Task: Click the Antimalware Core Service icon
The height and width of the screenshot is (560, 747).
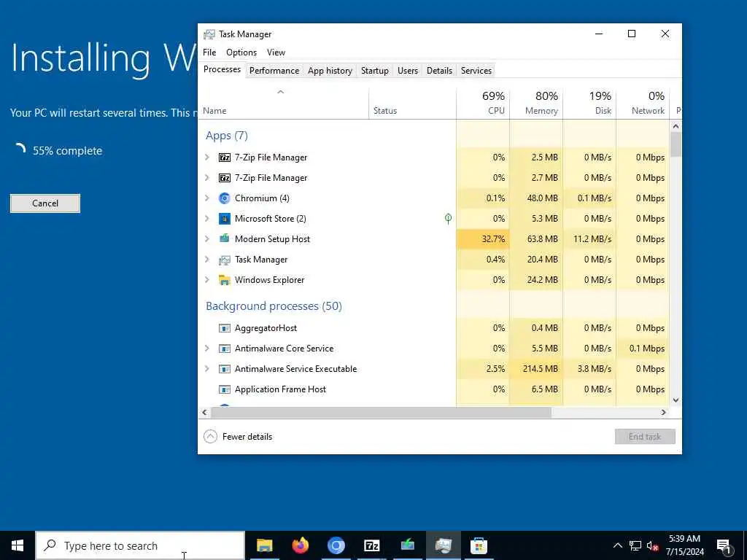Action: click(225, 349)
